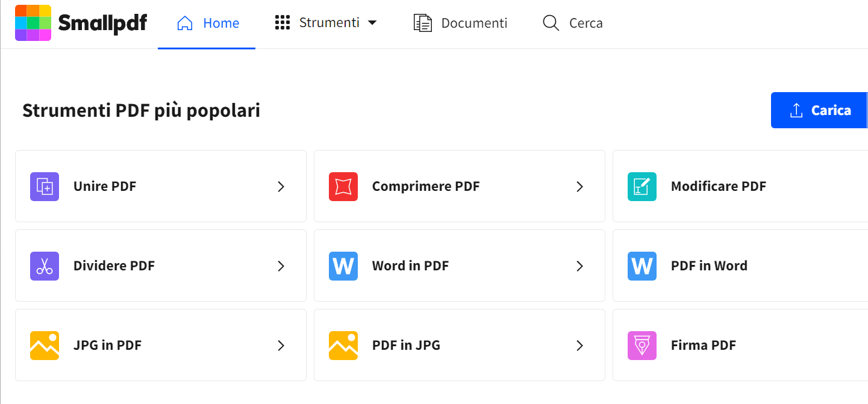Viewport: 868px width, 404px height.
Task: Open the Firma PDF tool
Action: tap(740, 345)
